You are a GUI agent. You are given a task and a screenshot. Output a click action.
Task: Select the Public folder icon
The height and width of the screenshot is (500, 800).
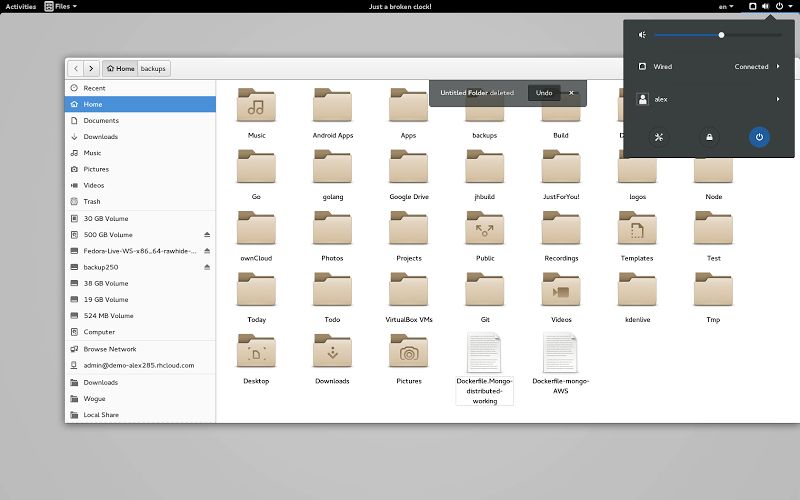pos(485,230)
